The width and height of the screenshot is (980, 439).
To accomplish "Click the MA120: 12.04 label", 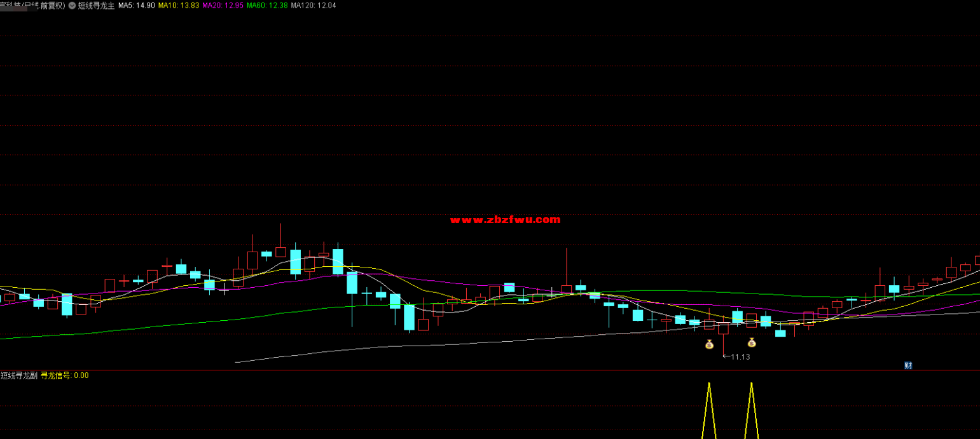I will coord(314,5).
